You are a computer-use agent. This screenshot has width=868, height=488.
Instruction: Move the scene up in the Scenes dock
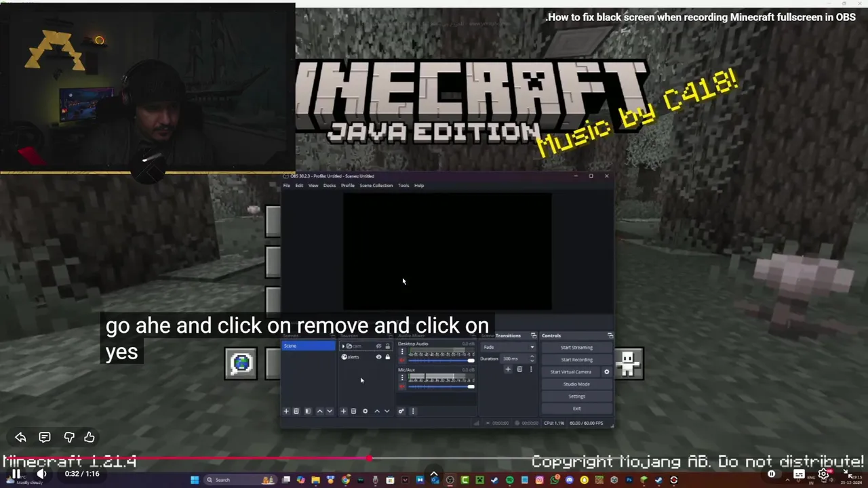click(320, 411)
